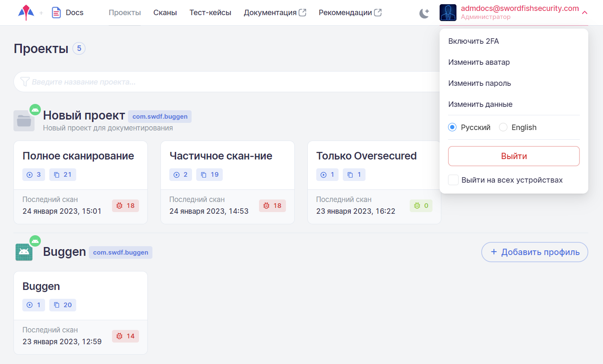The height and width of the screenshot is (364, 603).
Task: Click the Swordfish app logo icon
Action: (26, 13)
